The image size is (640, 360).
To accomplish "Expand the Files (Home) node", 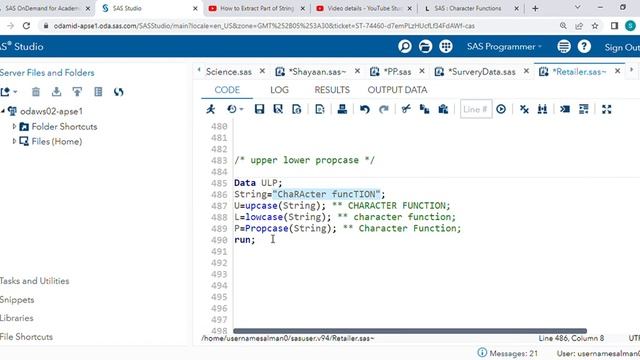I will point(14,141).
